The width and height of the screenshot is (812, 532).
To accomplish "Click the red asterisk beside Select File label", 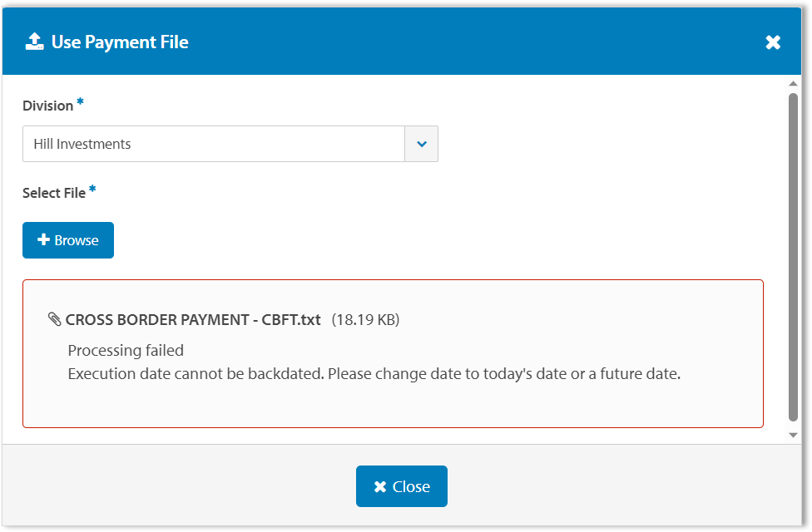I will [x=92, y=187].
